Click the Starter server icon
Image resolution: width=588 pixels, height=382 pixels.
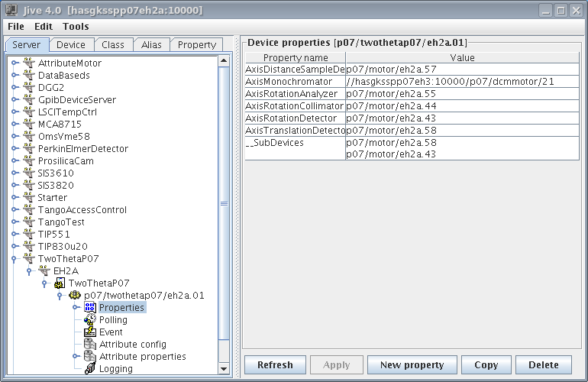[x=29, y=197]
